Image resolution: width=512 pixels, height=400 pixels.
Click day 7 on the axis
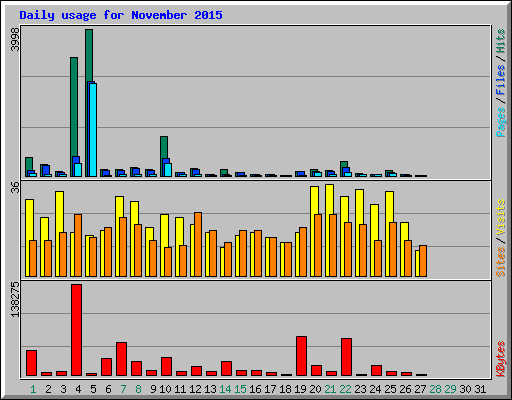click(123, 389)
